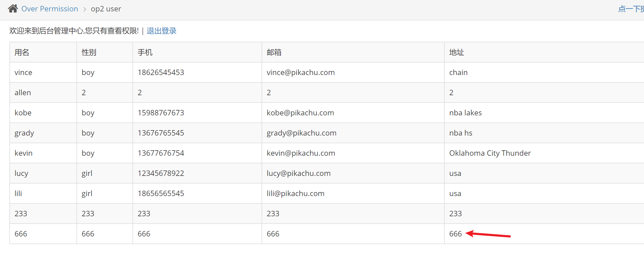Click the lucy username cell
Viewport: 644px width, 260px height.
click(21, 173)
